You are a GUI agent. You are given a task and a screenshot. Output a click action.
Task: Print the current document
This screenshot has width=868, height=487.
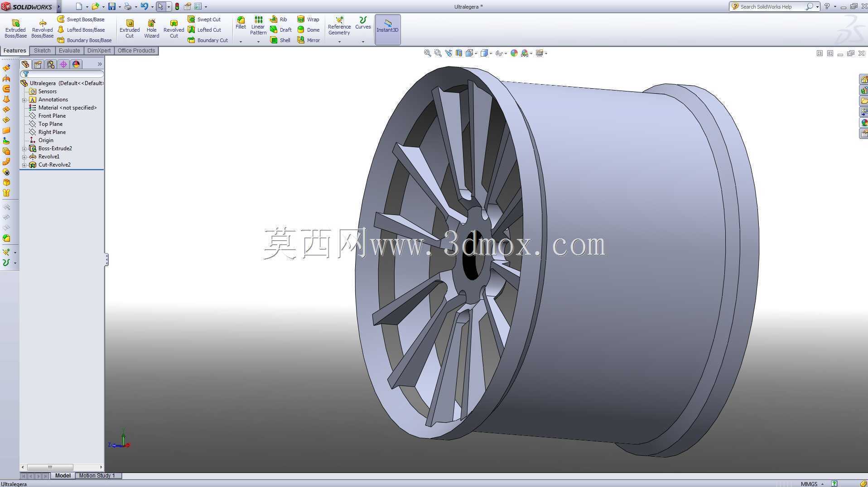[128, 7]
